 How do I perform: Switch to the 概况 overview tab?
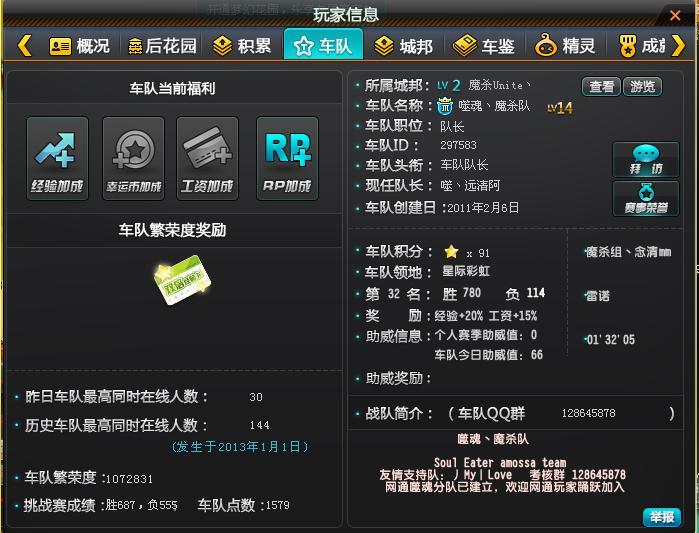(x=80, y=46)
